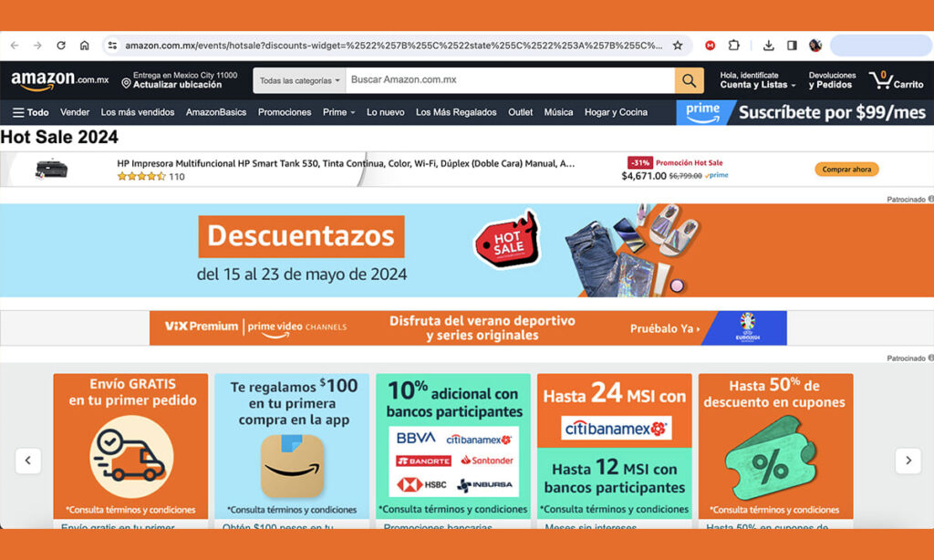Viewport: 934px width, 560px height.
Task: Open the browser profile avatar
Action: coord(815,46)
